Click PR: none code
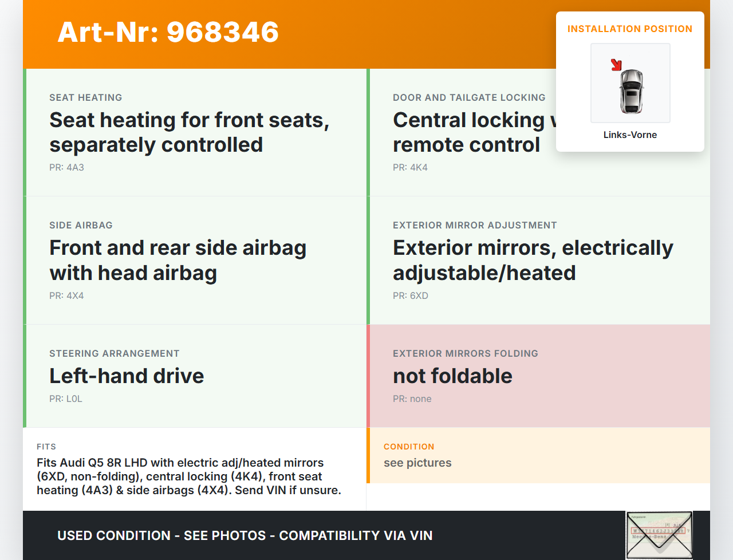The width and height of the screenshot is (733, 560). coord(412,399)
